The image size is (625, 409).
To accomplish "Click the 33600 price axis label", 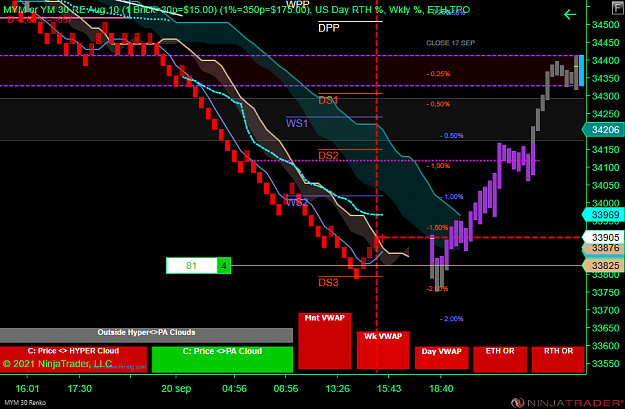I will pos(605,346).
